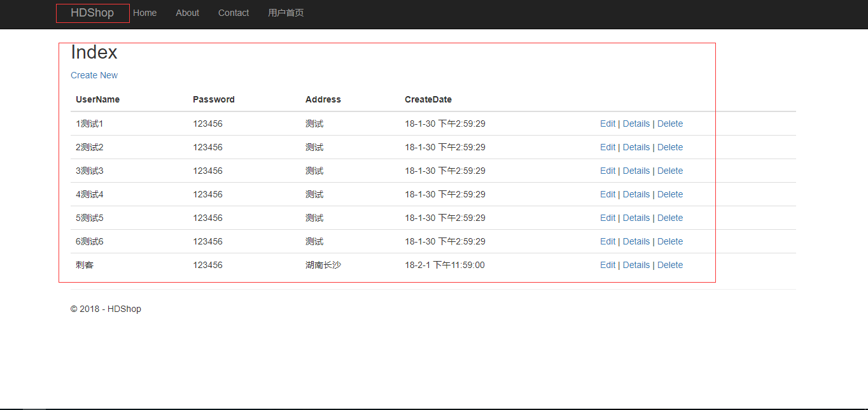Click the address cell 湖南长沙

click(x=323, y=265)
